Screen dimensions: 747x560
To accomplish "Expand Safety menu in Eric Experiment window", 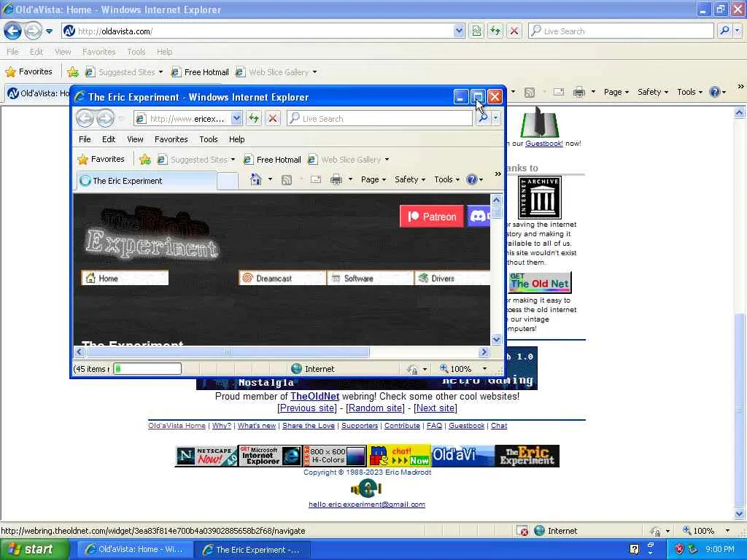I will [x=410, y=179].
